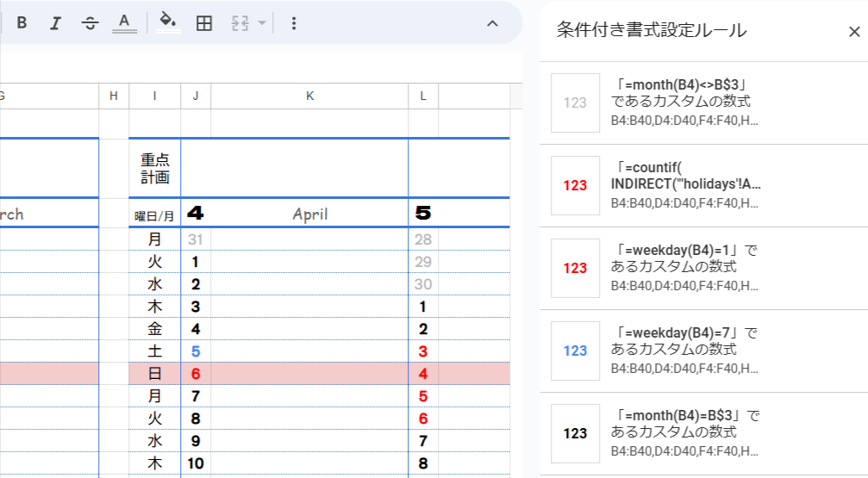Open the text color picker
The image size is (868, 478).
pyautogui.click(x=125, y=23)
